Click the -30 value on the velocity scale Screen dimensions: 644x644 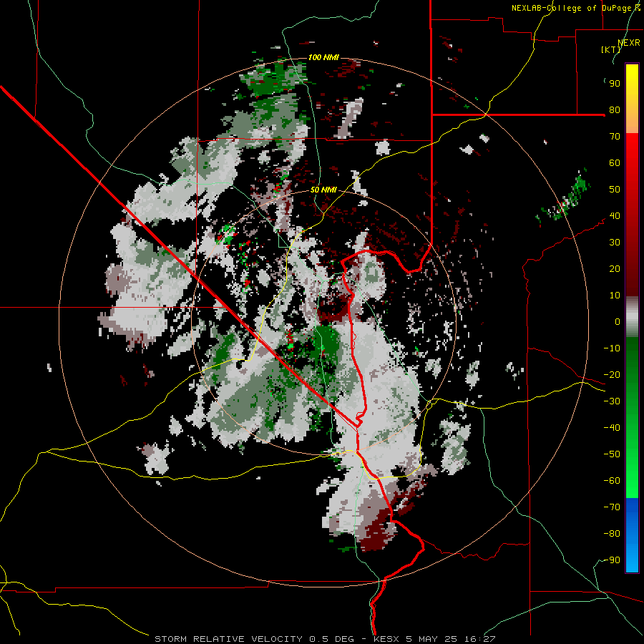click(x=612, y=401)
